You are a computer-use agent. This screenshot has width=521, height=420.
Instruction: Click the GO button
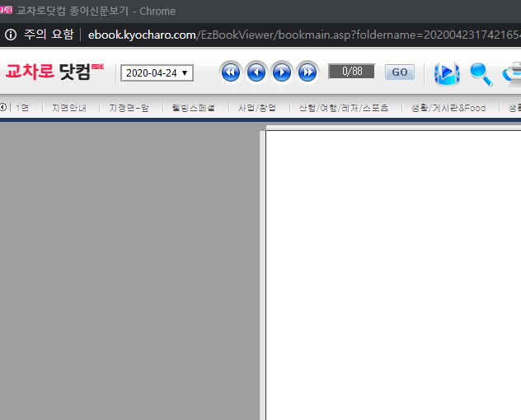pos(399,72)
